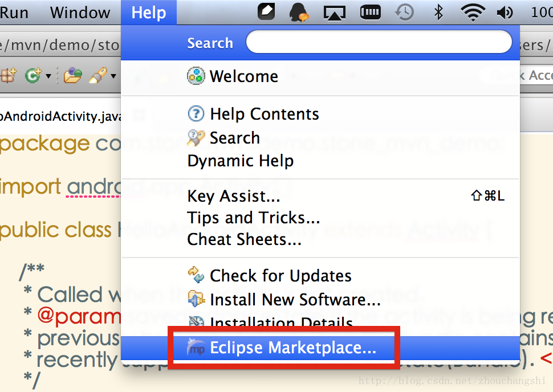Click the Bluetooth icon
This screenshot has width=553, height=392.
(438, 13)
